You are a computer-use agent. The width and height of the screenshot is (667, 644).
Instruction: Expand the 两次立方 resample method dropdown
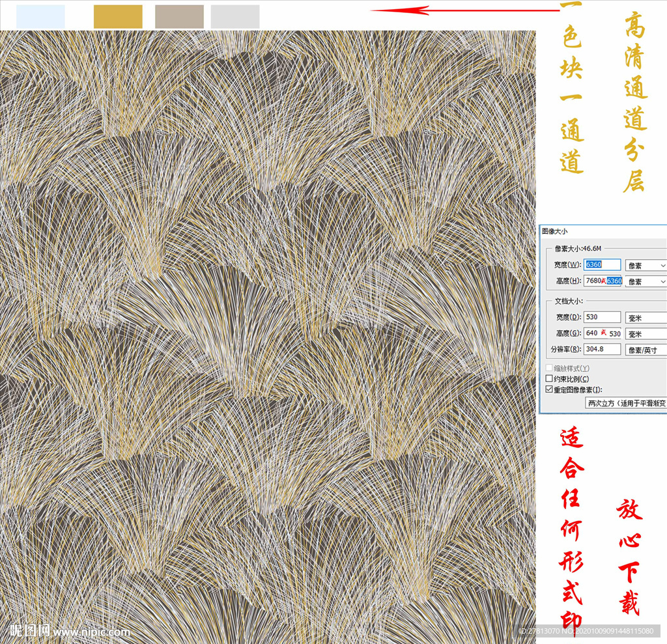tap(625, 403)
